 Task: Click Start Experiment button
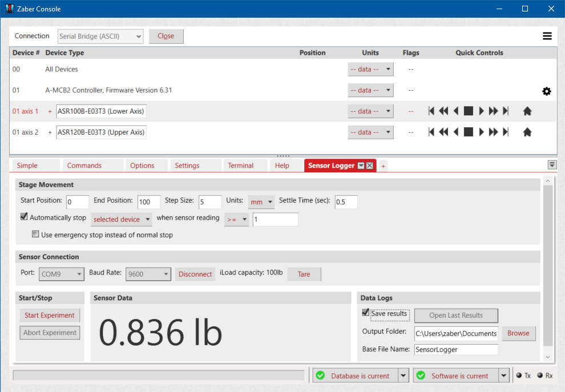(50, 316)
